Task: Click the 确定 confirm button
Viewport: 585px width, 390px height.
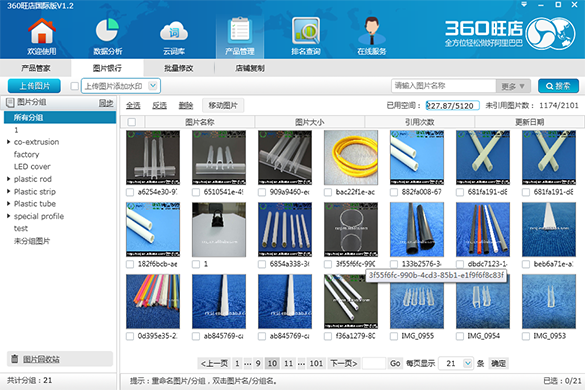Action: pyautogui.click(x=498, y=363)
